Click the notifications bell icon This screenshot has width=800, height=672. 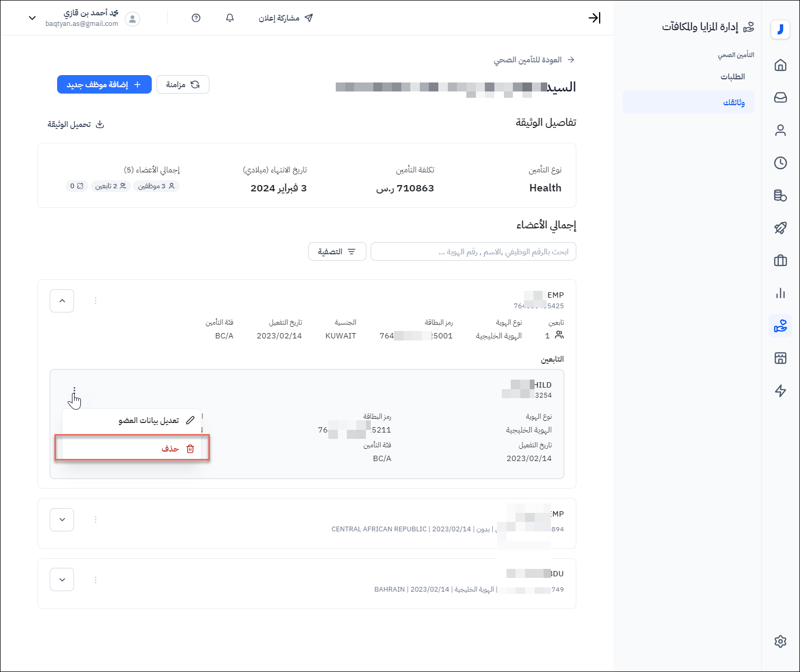click(229, 18)
